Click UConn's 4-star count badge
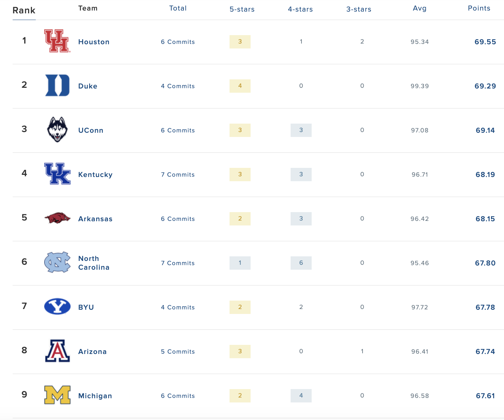This screenshot has height=420, width=504. [x=301, y=130]
